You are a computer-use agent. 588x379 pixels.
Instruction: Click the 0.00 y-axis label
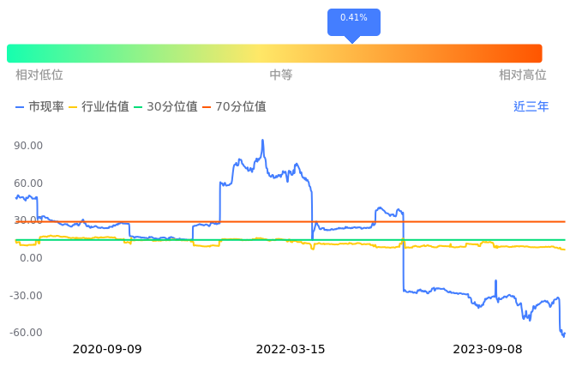[32, 258]
